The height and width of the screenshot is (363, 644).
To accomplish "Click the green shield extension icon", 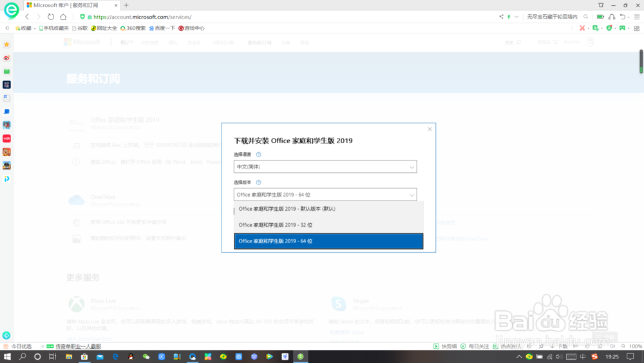I will [x=609, y=28].
